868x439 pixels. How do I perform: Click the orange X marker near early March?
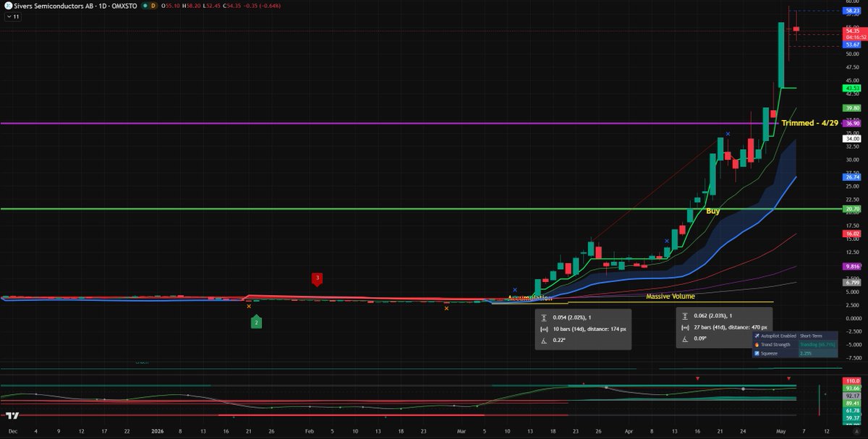[446, 309]
